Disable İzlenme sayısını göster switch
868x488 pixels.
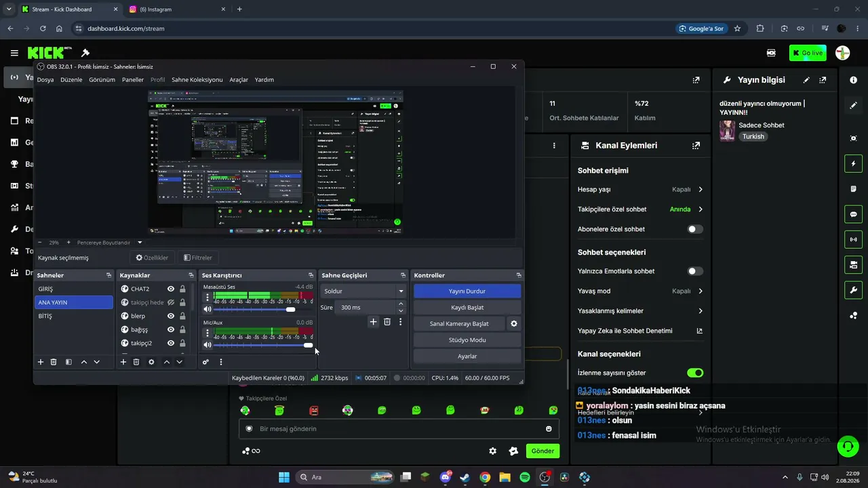[695, 373]
